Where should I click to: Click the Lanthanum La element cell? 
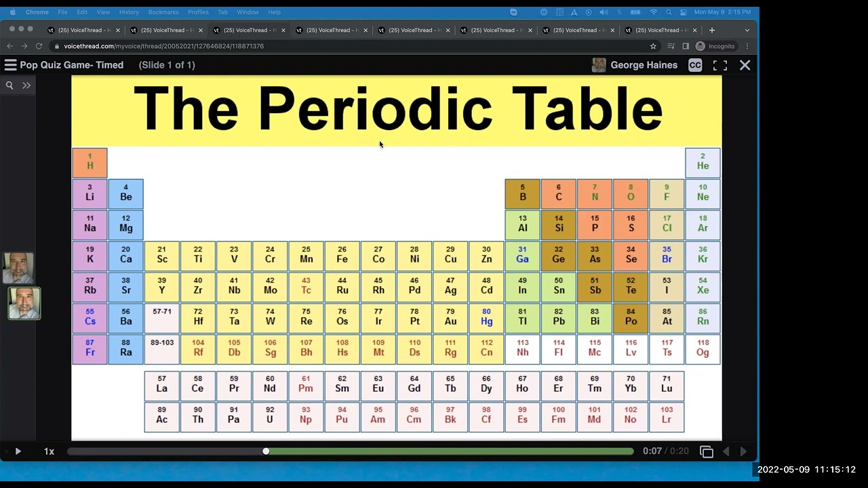pos(161,386)
